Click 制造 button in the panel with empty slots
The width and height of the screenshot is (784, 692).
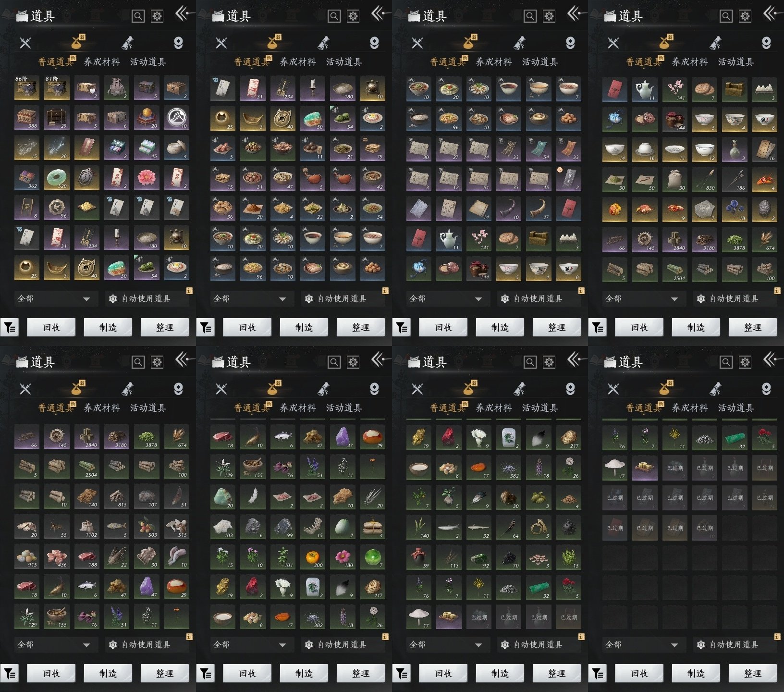click(x=696, y=673)
